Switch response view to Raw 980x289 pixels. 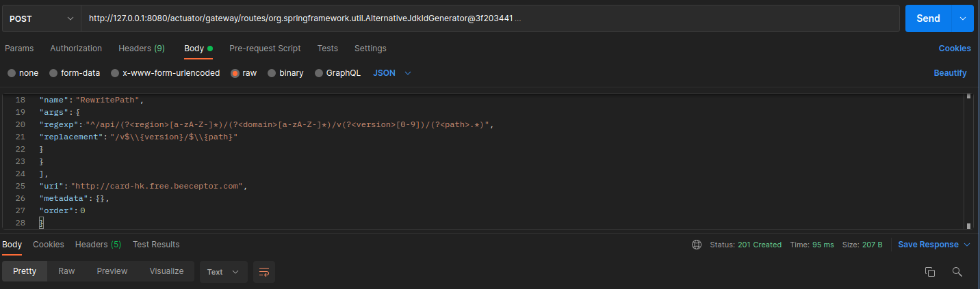[x=66, y=271]
